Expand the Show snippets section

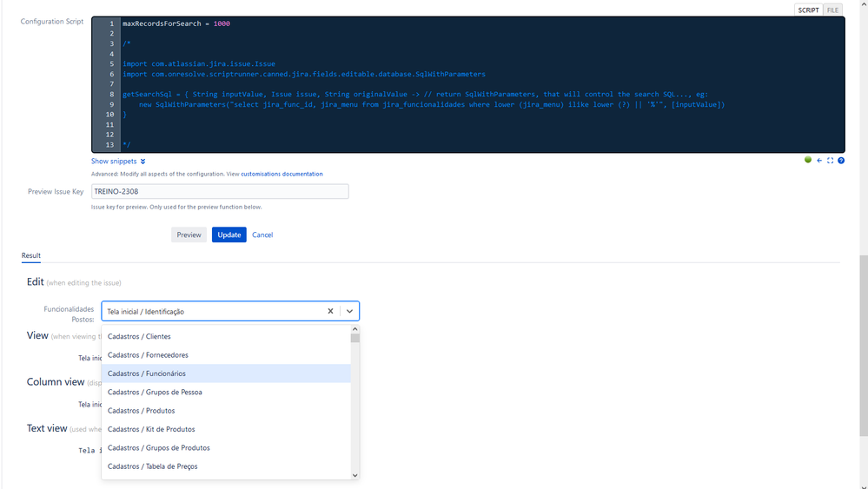click(114, 161)
